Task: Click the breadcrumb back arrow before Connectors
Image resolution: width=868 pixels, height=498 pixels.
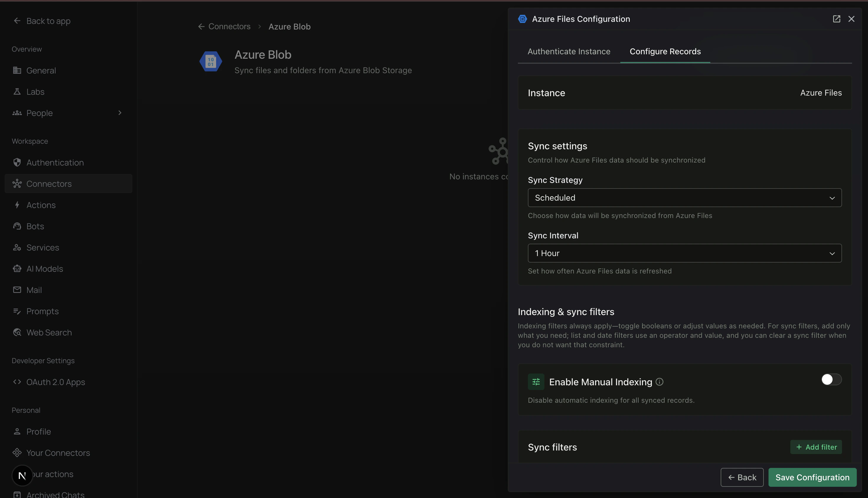Action: tap(201, 26)
